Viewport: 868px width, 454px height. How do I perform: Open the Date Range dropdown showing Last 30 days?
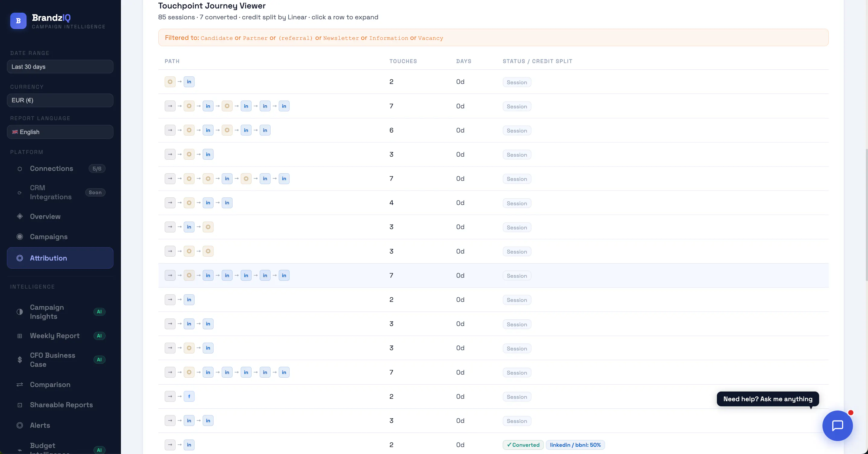point(60,66)
